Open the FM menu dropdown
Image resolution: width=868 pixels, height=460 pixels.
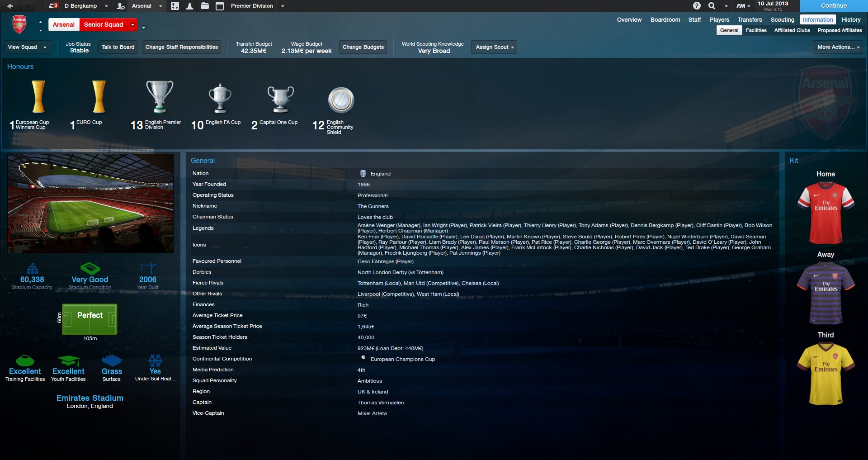(743, 6)
